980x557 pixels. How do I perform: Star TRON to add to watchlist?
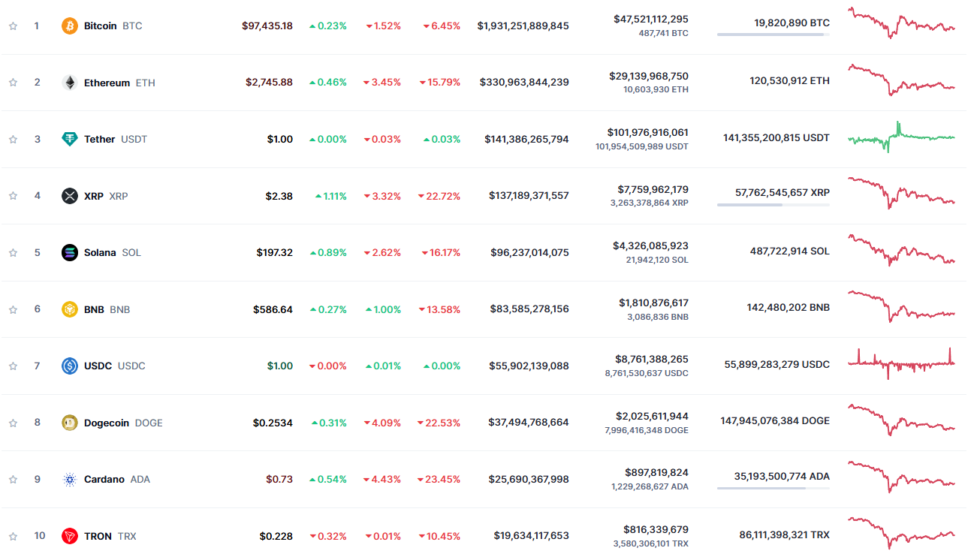[13, 536]
